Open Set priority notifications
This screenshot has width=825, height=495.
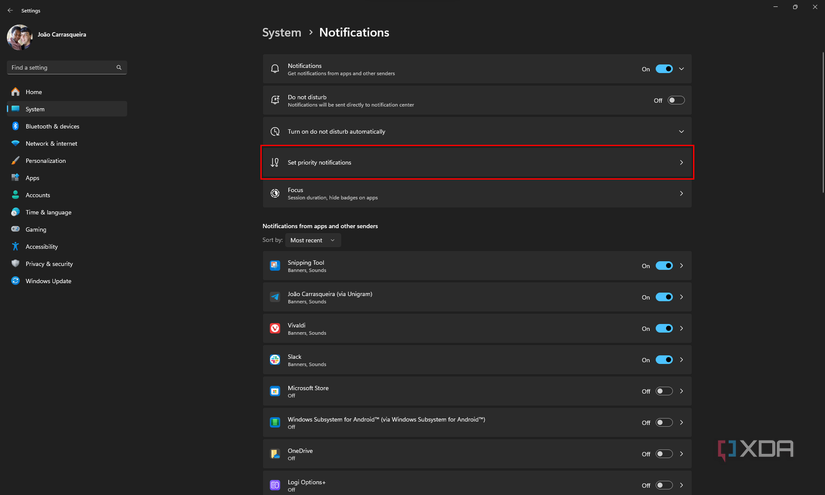point(476,162)
